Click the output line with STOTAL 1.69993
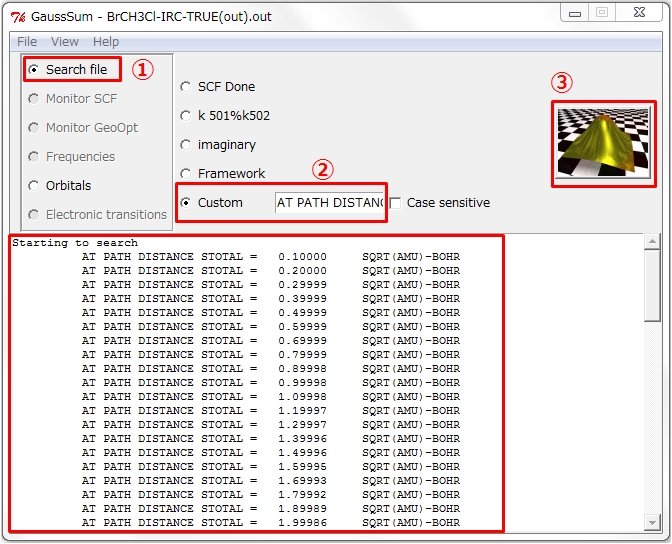 [x=271, y=481]
